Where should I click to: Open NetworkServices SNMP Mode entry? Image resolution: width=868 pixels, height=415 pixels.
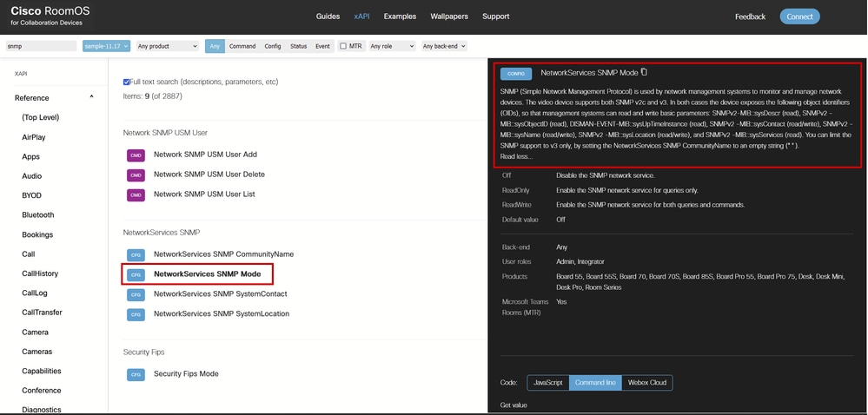pos(207,273)
